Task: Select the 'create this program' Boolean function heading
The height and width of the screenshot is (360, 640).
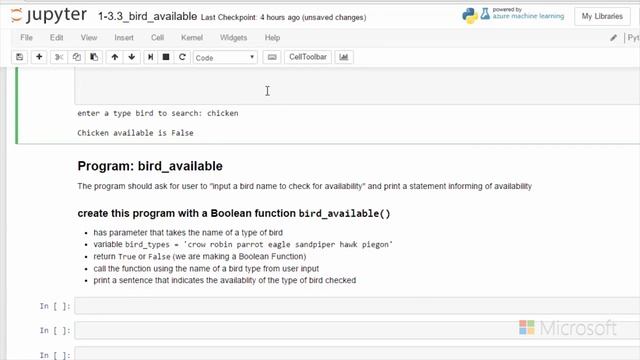Action: click(x=233, y=213)
